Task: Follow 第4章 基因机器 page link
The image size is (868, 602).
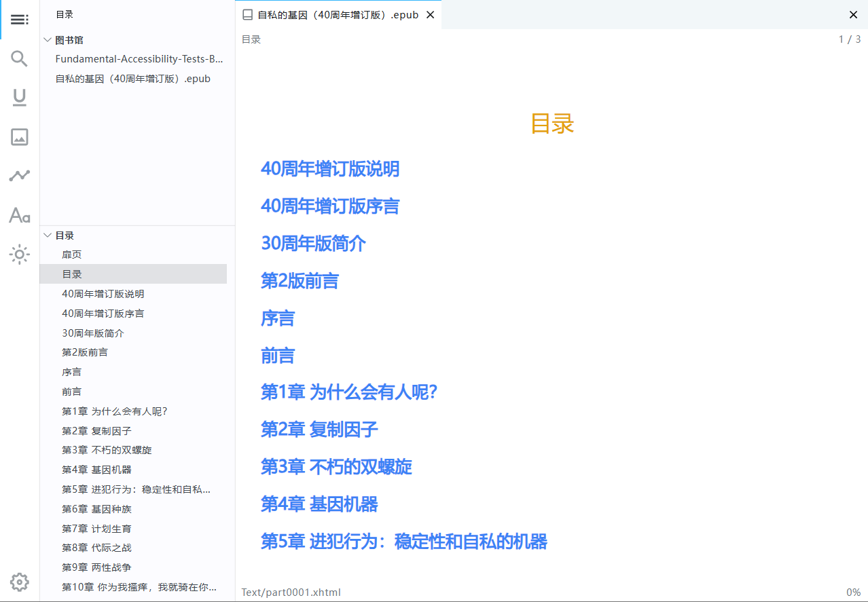Action: [319, 504]
